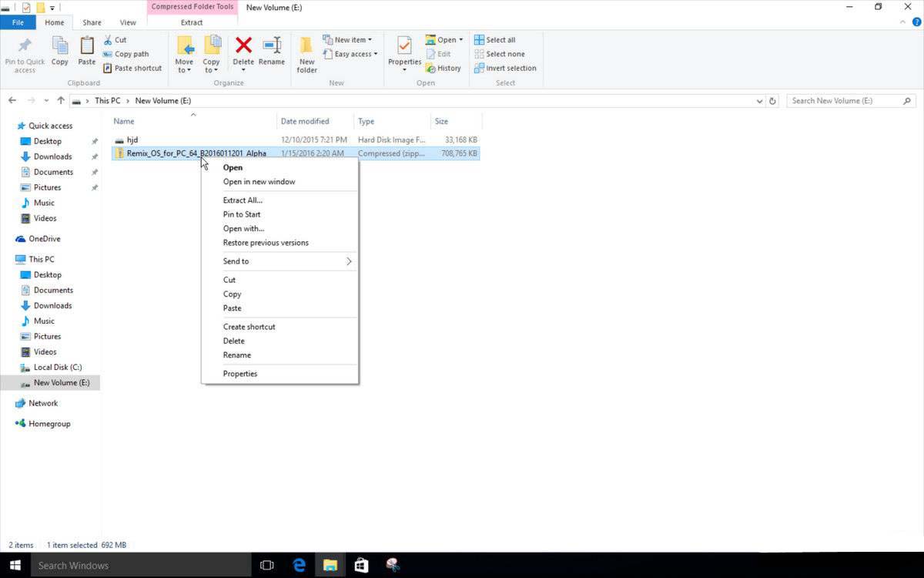Choose Cut in the context menu
924x578 pixels.
click(x=280, y=280)
